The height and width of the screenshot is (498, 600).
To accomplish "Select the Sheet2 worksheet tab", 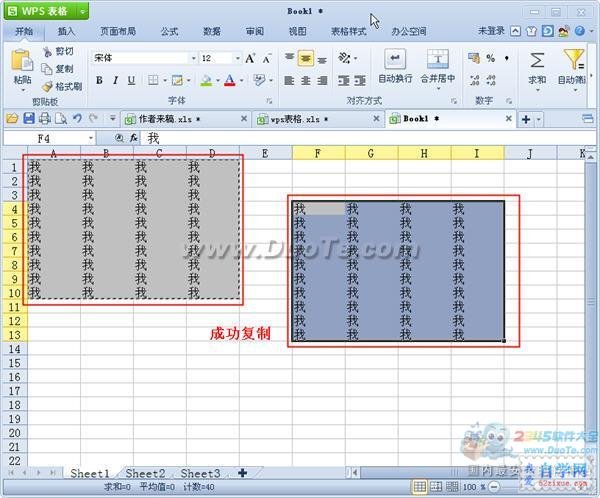I will tap(145, 474).
